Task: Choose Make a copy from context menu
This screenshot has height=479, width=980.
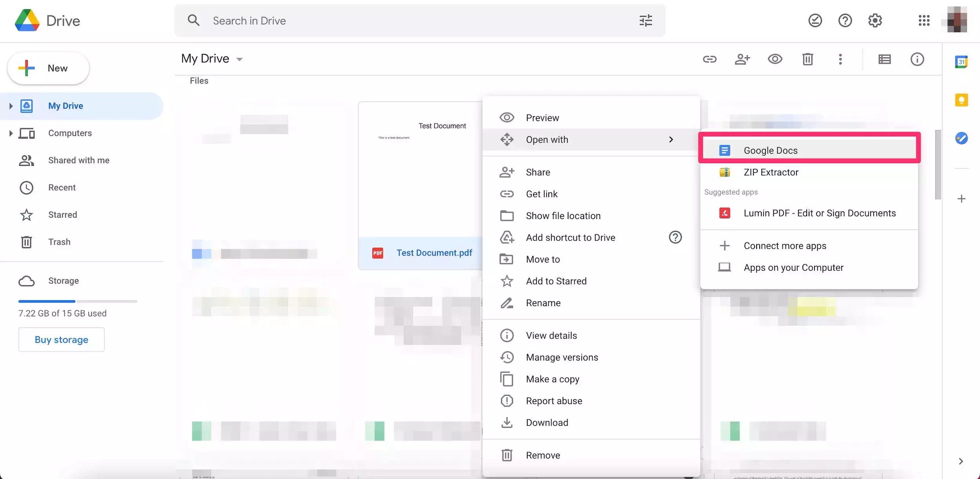Action: [552, 379]
